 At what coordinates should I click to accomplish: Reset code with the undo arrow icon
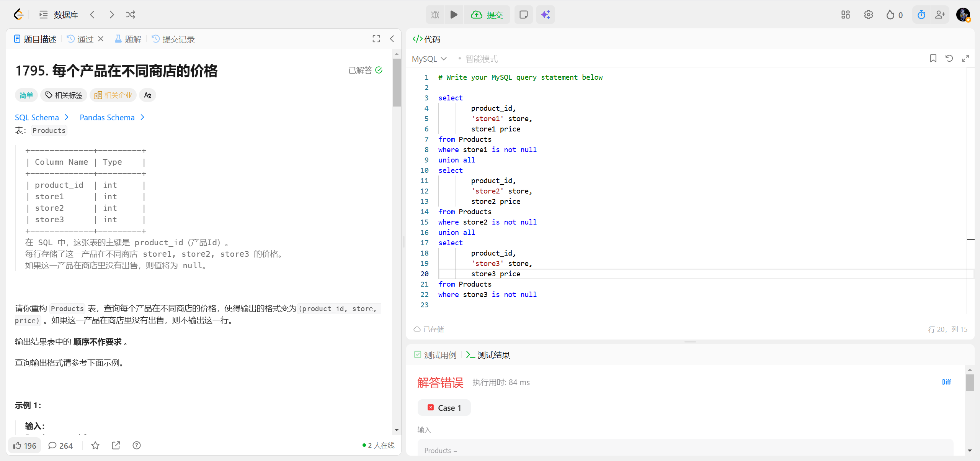coord(949,58)
